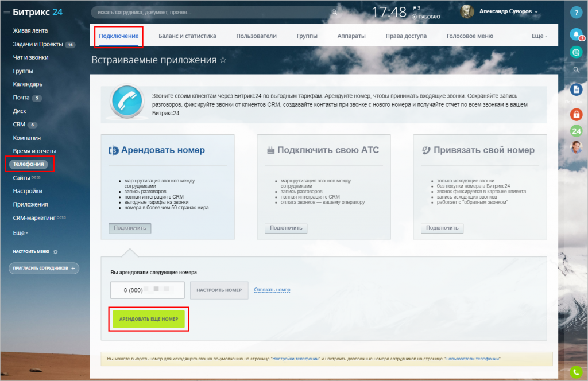Viewport: 588px width, 381px height.
Task: Open the Александр Суворов user dropdown
Action: 508,11
